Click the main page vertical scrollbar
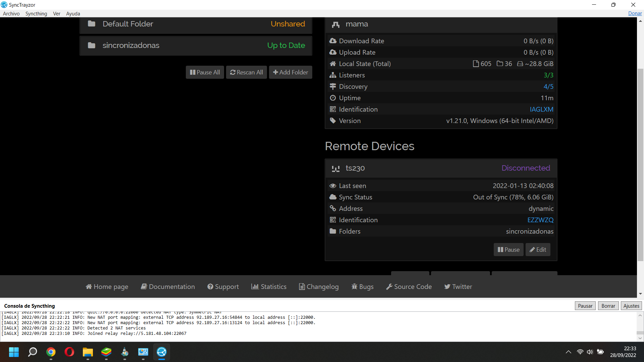The width and height of the screenshot is (644, 362). click(x=640, y=164)
